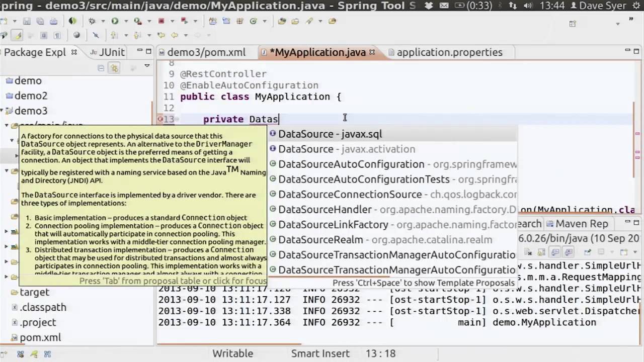Image resolution: width=644 pixels, height=362 pixels.
Task: Select the .classpath file
Action: 43,307
